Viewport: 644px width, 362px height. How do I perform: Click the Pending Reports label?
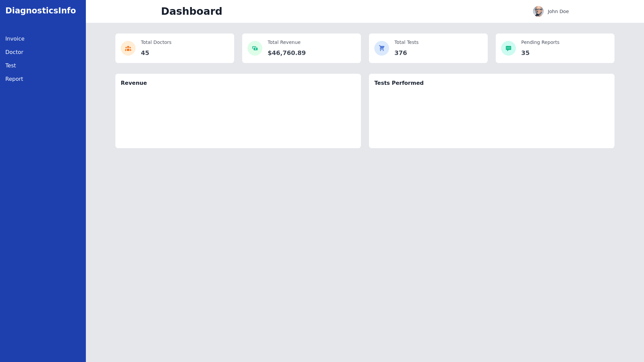pos(540,42)
